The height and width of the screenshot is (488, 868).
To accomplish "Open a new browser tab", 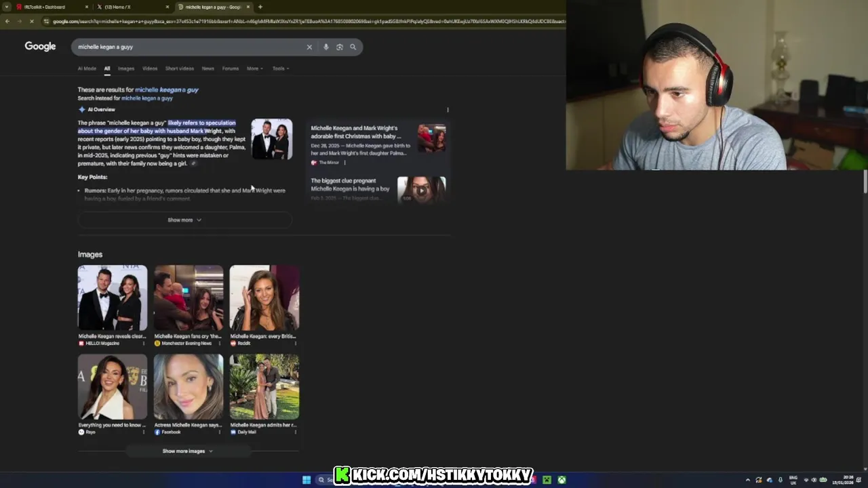I will tap(260, 7).
